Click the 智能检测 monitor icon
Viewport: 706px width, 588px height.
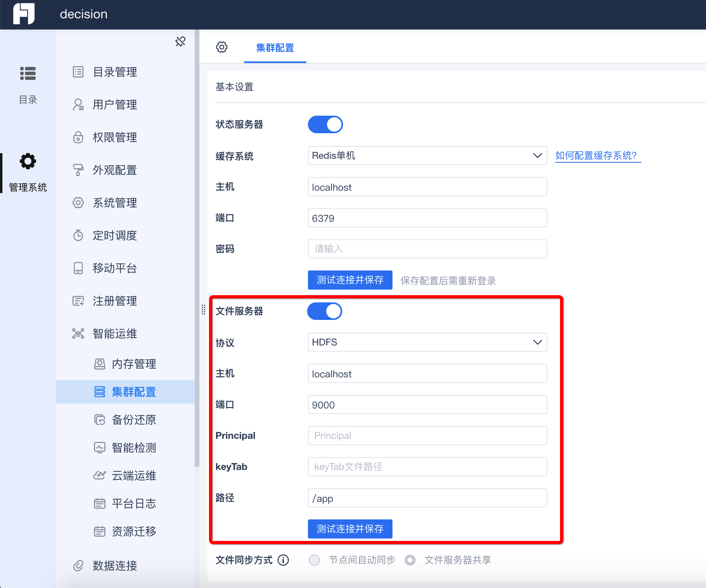click(x=100, y=448)
